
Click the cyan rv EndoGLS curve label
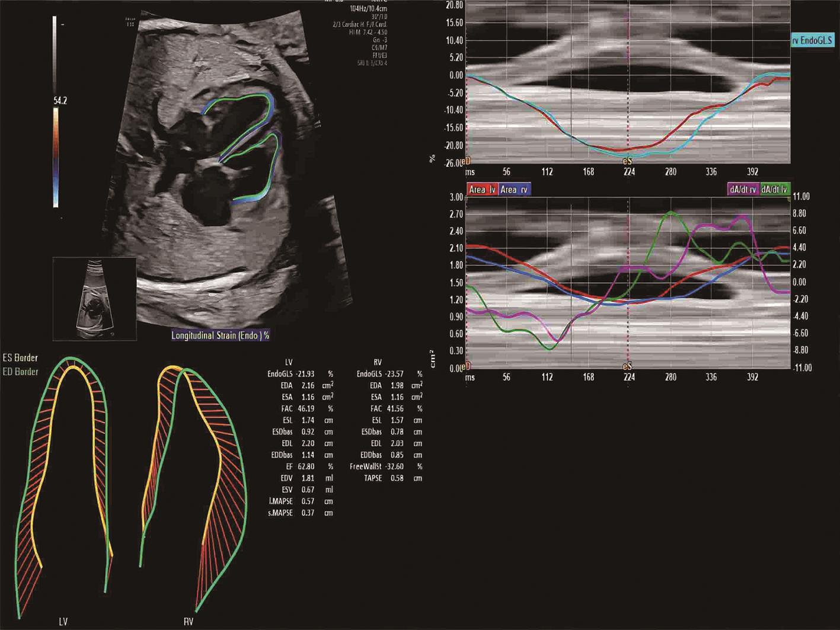812,41
